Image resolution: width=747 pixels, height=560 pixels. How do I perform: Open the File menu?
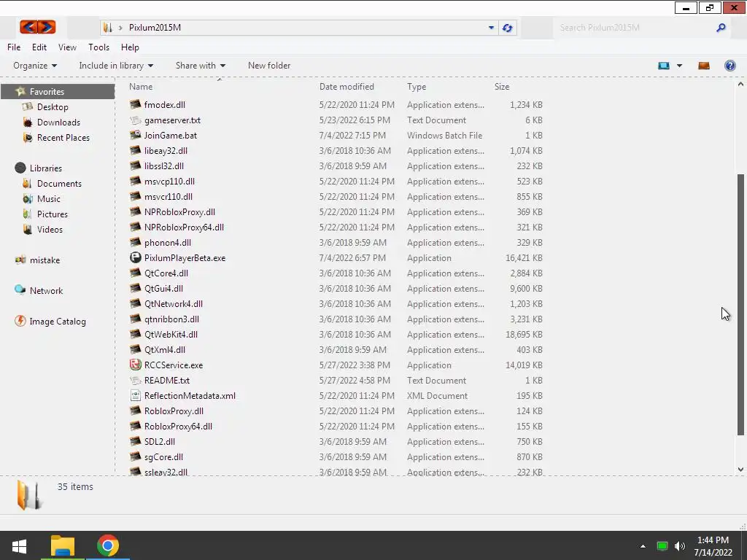pos(14,47)
